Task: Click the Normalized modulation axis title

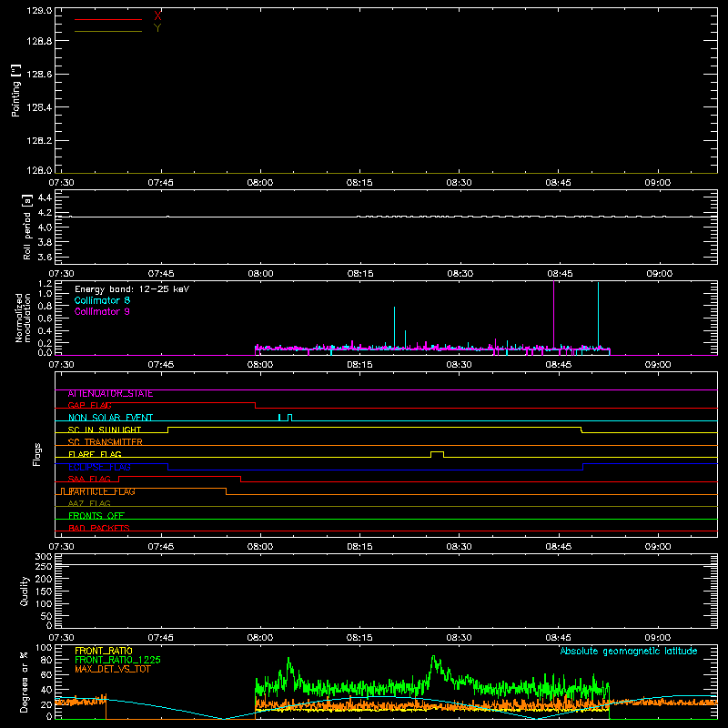Action: tap(23, 318)
